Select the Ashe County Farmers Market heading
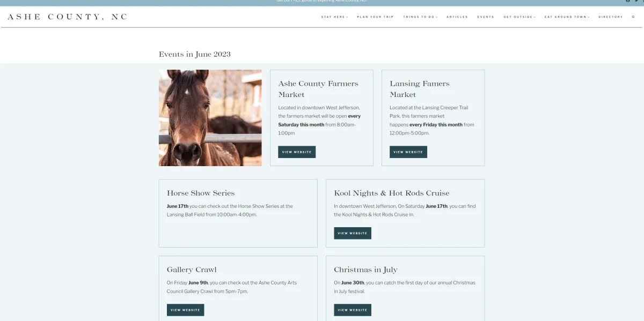 coord(318,89)
